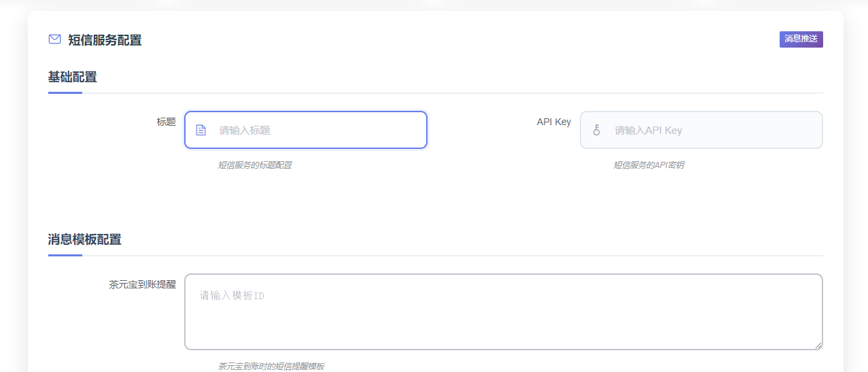This screenshot has height=372, width=868.
Task: Click the envelope icon beside 短信服务配置
Action: click(54, 39)
